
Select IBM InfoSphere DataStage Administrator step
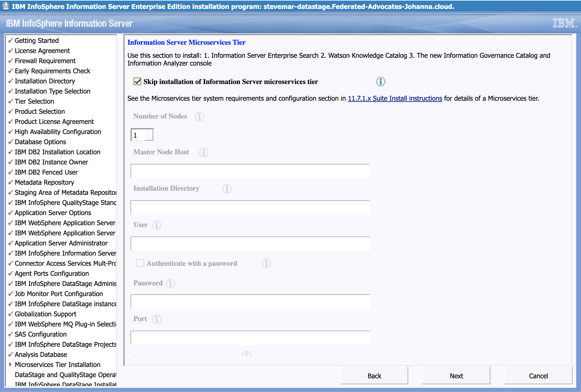coord(65,284)
